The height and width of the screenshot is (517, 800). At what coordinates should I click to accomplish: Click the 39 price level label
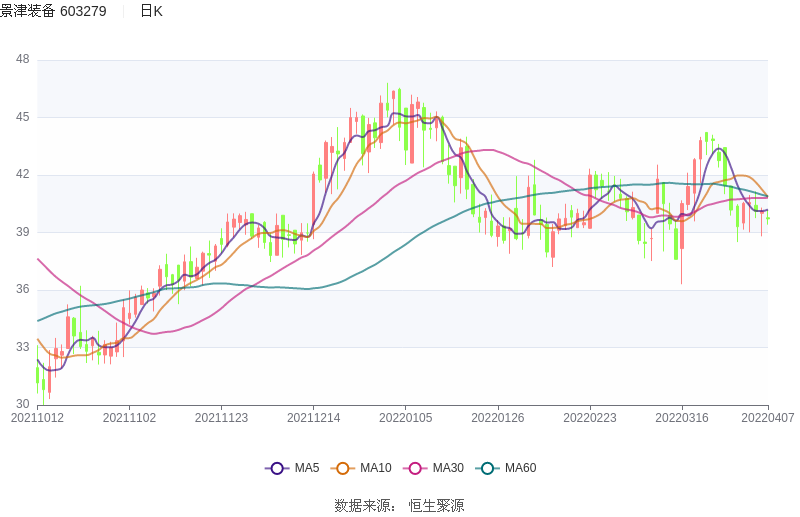pos(23,232)
